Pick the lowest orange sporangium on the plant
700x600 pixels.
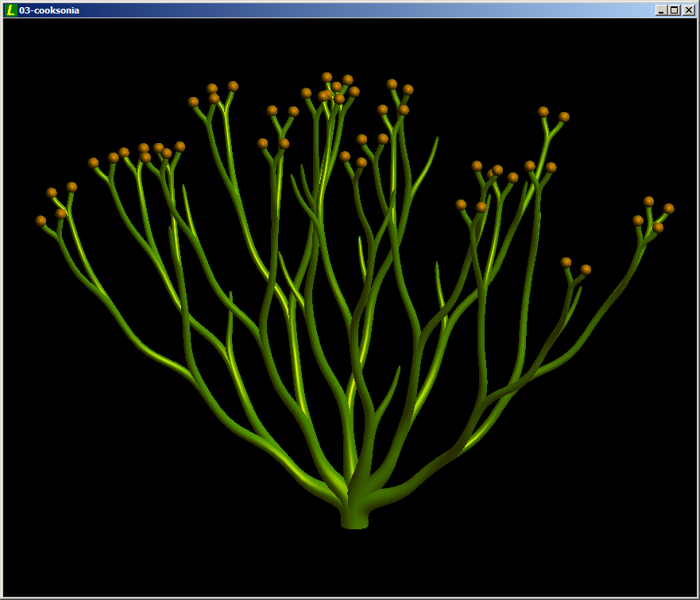586,269
